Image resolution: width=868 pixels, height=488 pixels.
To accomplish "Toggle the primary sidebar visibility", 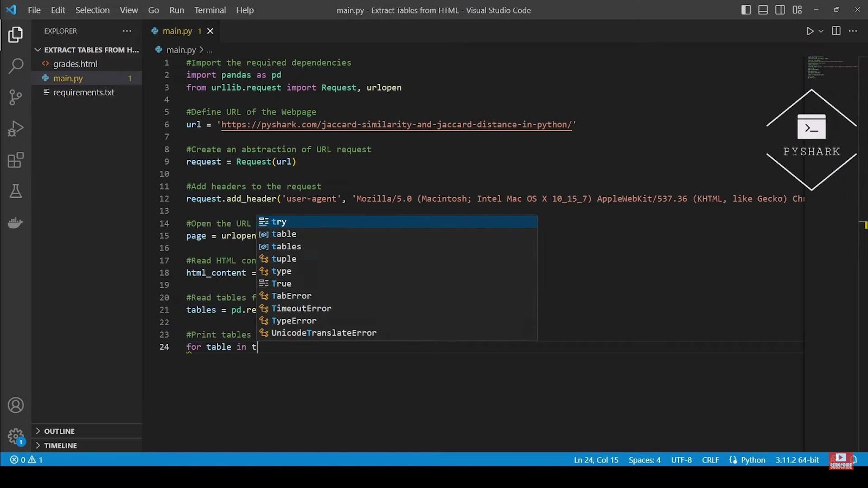I will pyautogui.click(x=745, y=10).
